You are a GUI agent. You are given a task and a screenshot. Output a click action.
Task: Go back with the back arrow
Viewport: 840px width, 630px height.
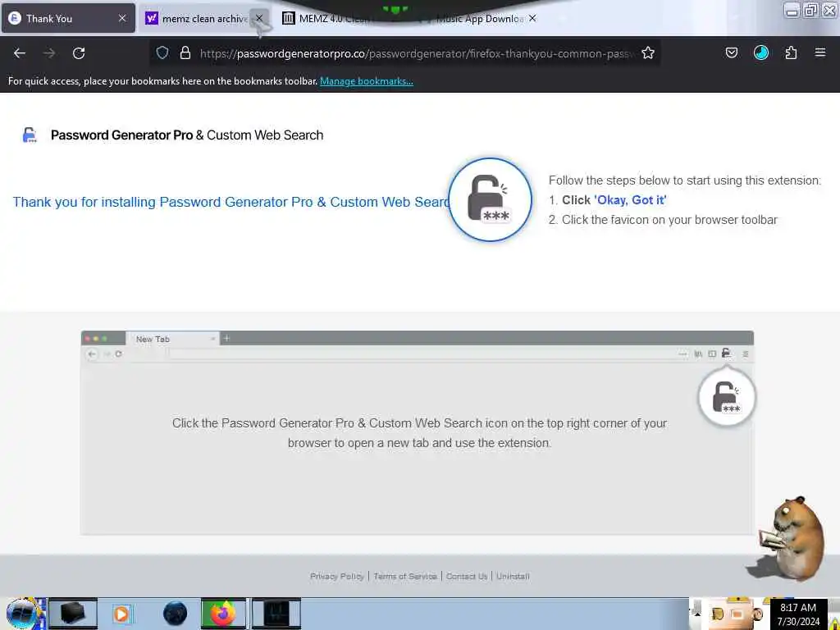click(20, 53)
